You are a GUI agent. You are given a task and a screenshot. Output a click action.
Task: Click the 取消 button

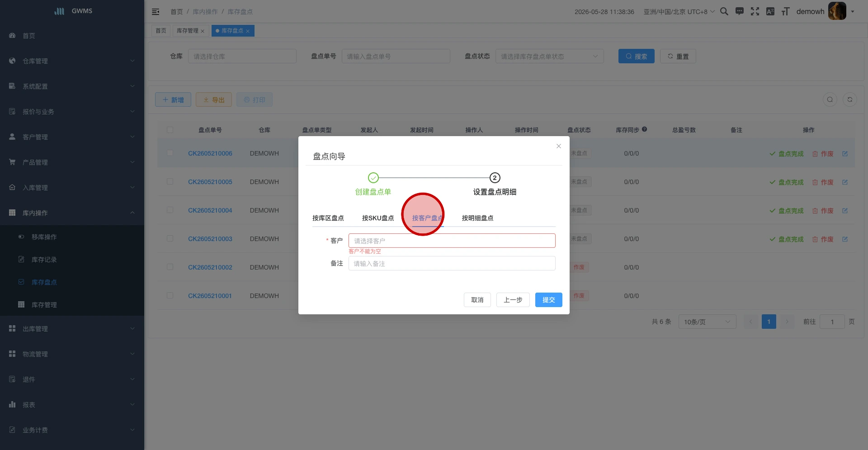(477, 300)
